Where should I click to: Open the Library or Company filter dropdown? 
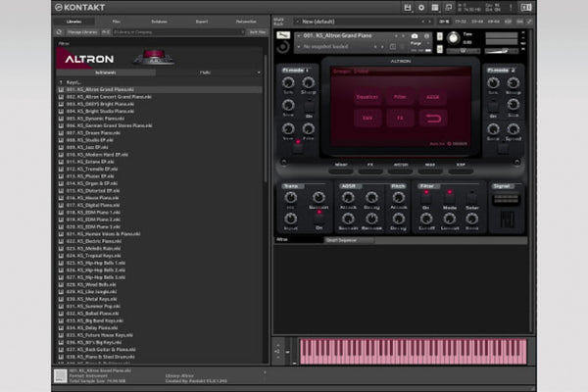pos(178,32)
